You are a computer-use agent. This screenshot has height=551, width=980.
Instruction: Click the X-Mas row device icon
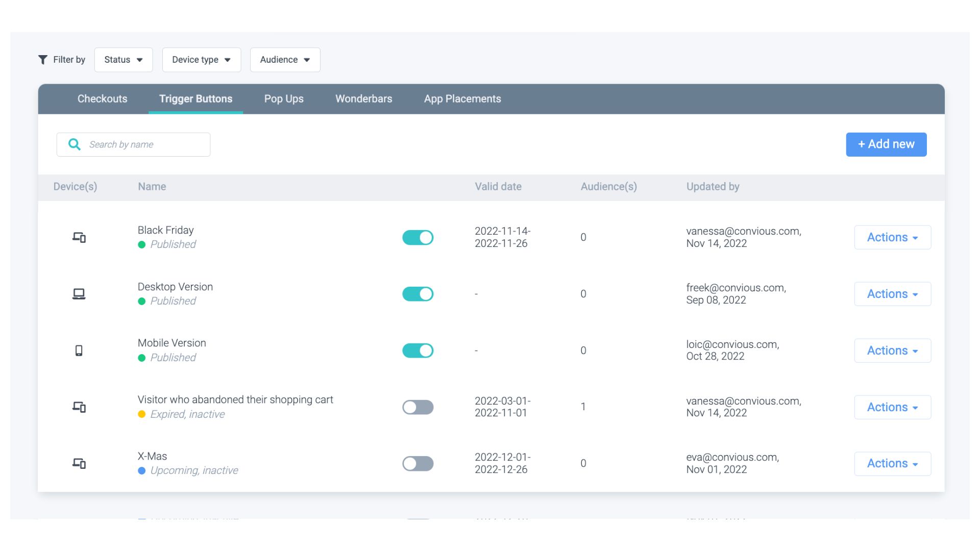[x=79, y=463]
